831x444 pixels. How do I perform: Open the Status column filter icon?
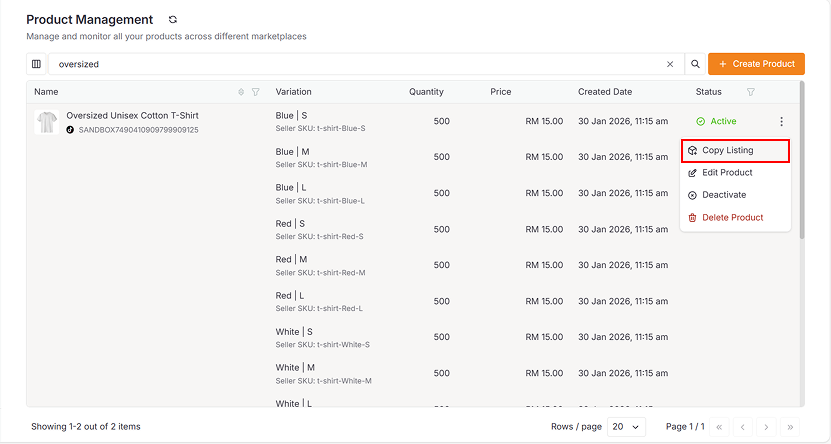click(x=751, y=92)
